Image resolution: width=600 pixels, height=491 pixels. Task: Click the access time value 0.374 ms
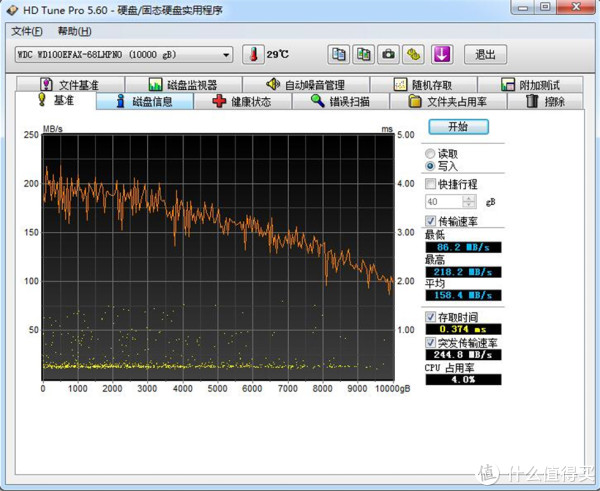tap(463, 329)
